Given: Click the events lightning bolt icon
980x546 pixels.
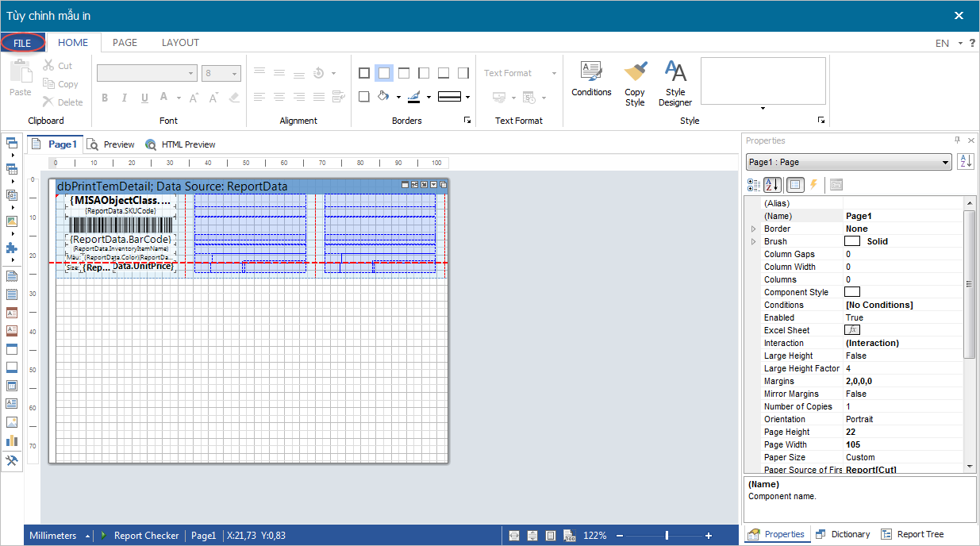Looking at the screenshot, I should tap(813, 184).
